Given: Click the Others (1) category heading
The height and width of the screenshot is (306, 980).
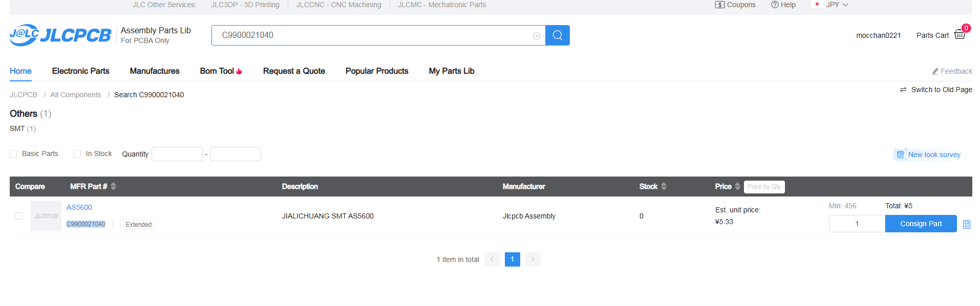Looking at the screenshot, I should click(x=31, y=114).
